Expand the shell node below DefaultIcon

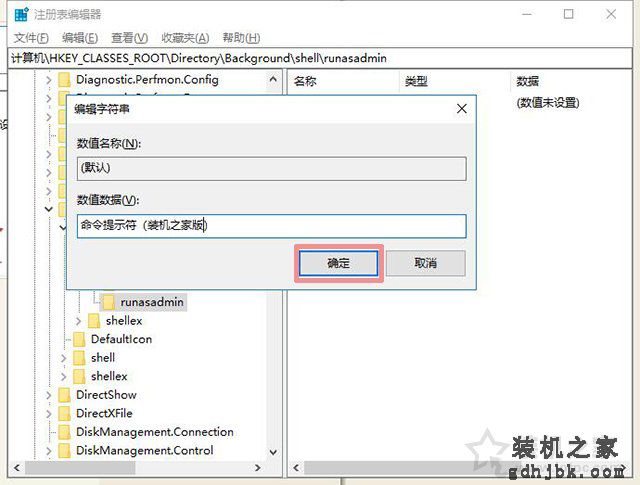(x=64, y=358)
